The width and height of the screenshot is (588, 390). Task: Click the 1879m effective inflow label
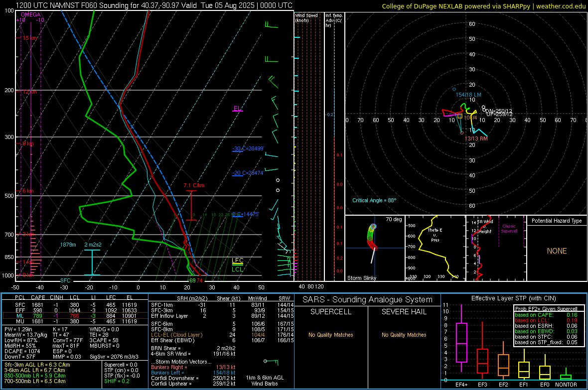click(x=68, y=245)
